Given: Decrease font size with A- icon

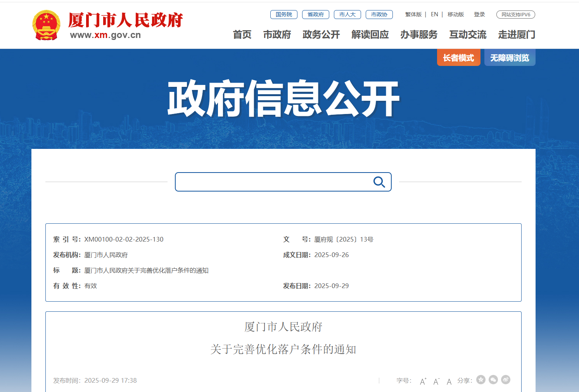Looking at the screenshot, I should click(436, 381).
